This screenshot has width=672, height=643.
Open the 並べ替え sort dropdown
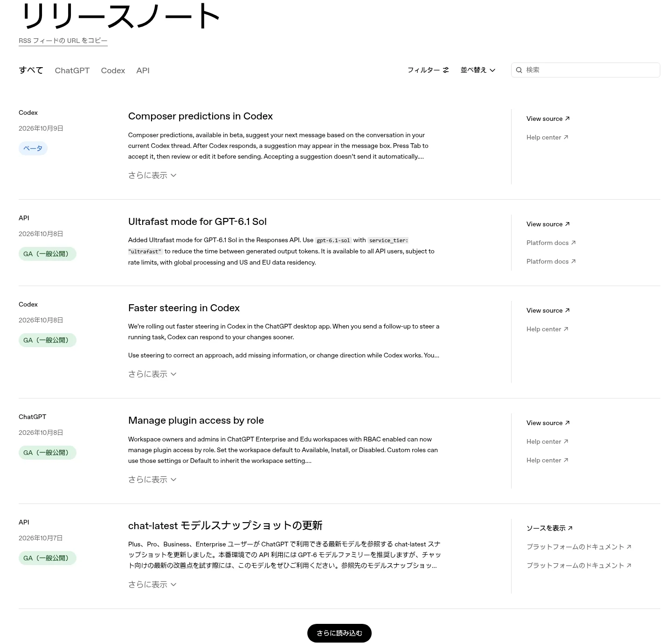click(478, 70)
